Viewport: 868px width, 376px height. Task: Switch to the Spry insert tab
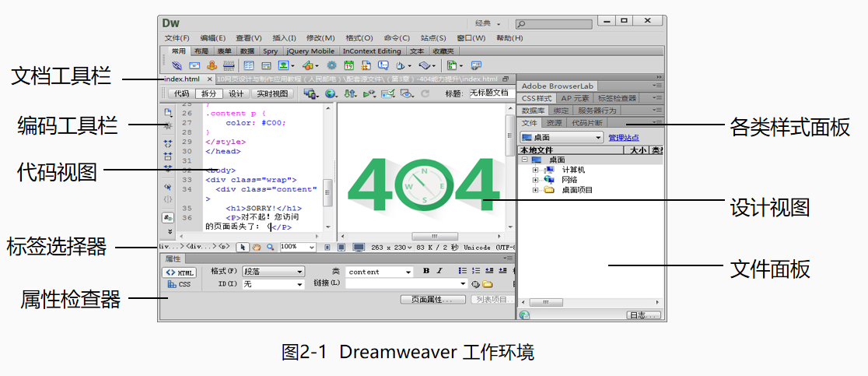270,51
